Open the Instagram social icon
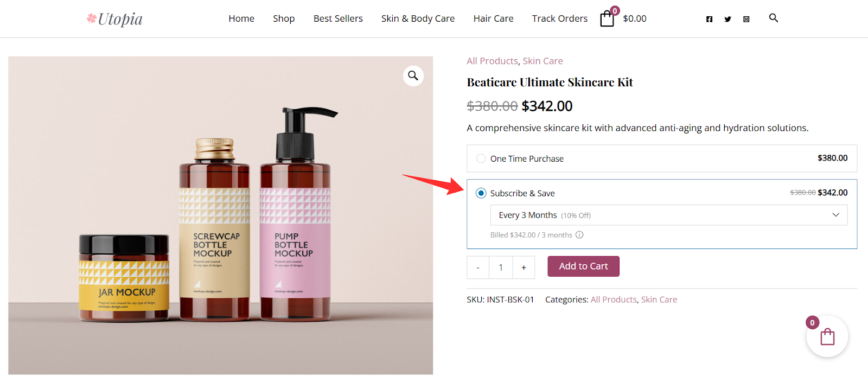 (x=745, y=18)
